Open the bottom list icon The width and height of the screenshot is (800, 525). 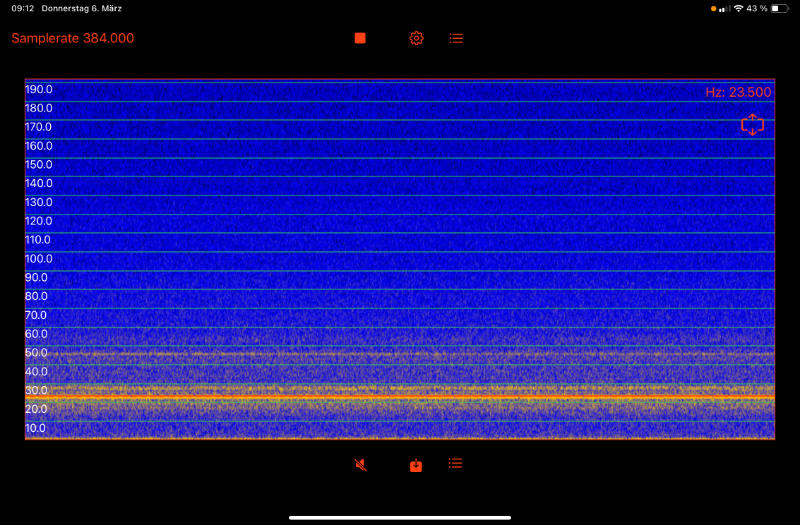pyautogui.click(x=456, y=463)
